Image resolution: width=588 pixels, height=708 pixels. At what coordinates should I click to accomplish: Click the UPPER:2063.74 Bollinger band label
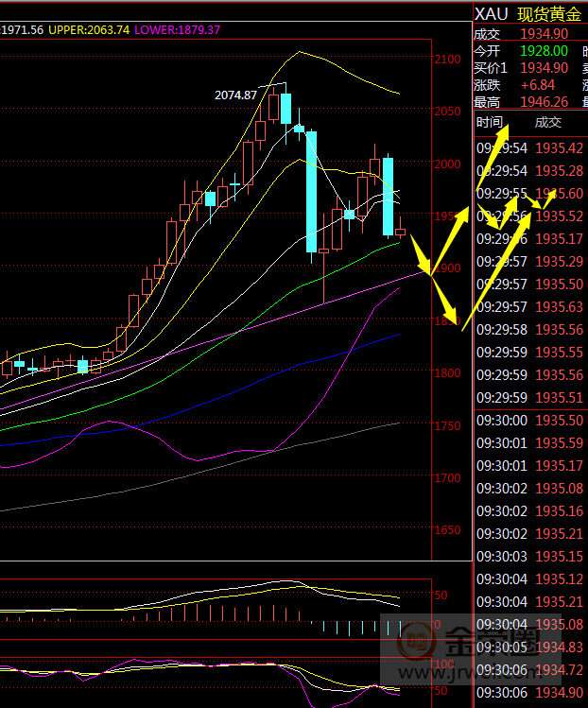pyautogui.click(x=89, y=30)
